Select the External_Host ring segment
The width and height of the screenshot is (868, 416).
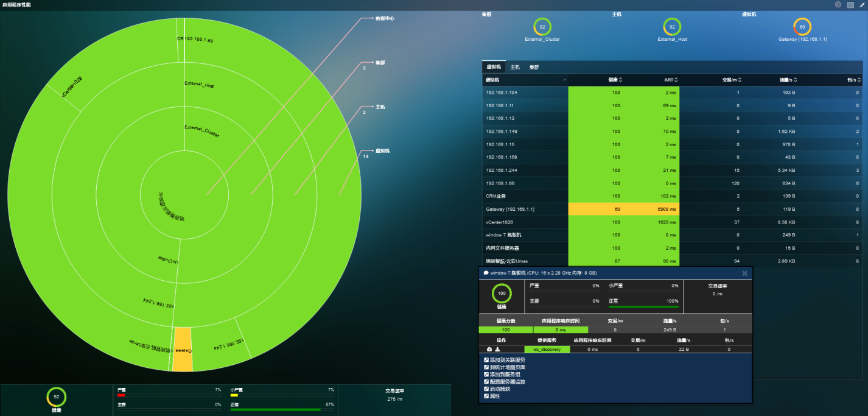pos(199,85)
